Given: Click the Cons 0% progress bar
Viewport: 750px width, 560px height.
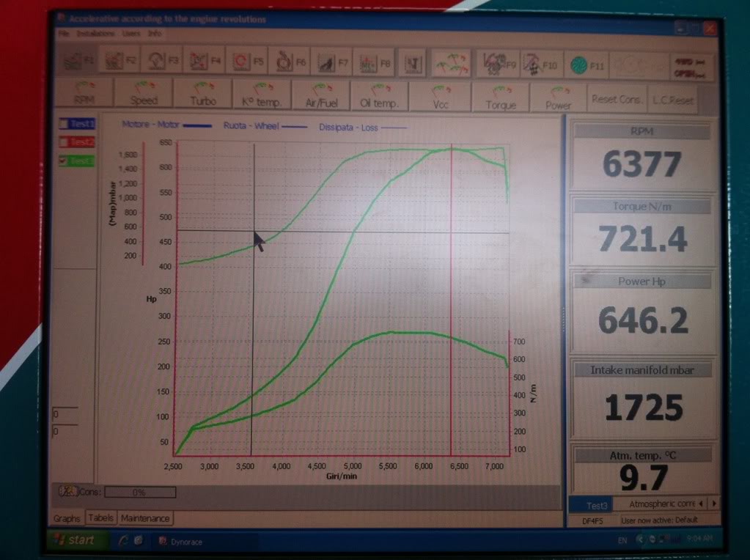Looking at the screenshot, I should pyautogui.click(x=139, y=493).
